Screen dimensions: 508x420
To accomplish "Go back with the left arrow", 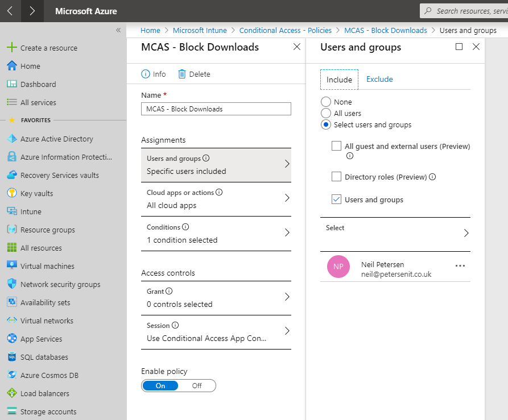I will tap(10, 11).
